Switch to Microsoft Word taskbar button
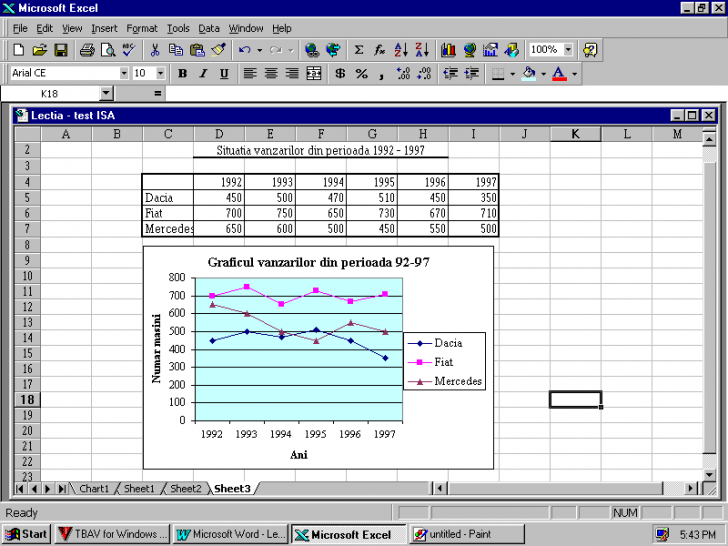This screenshot has width=728, height=546. point(231,534)
